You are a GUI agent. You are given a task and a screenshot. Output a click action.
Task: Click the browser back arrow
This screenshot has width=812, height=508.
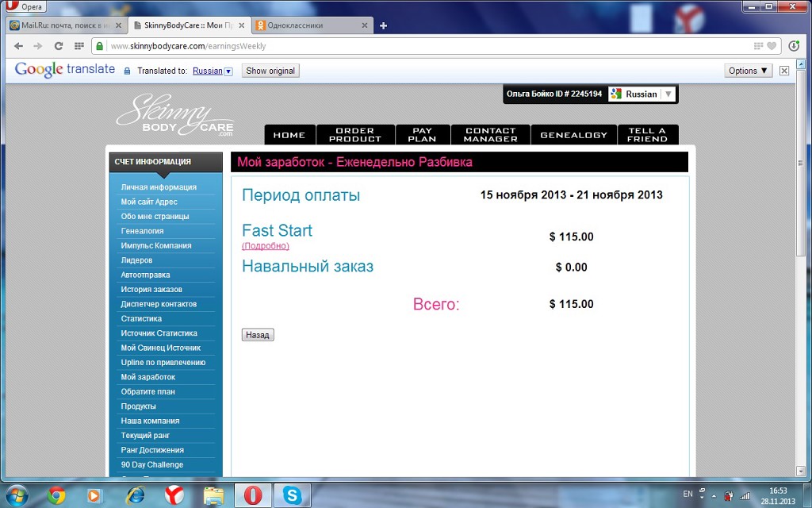click(x=18, y=46)
